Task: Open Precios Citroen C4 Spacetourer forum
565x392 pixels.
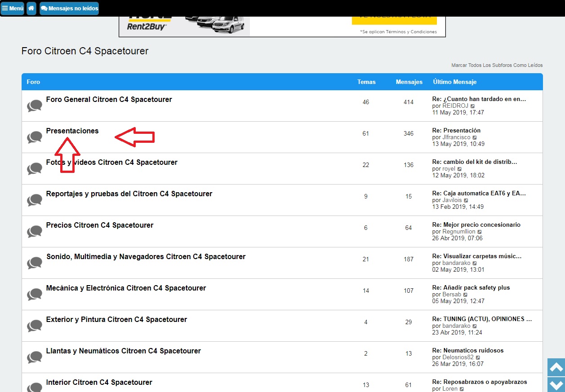Action: coord(100,225)
